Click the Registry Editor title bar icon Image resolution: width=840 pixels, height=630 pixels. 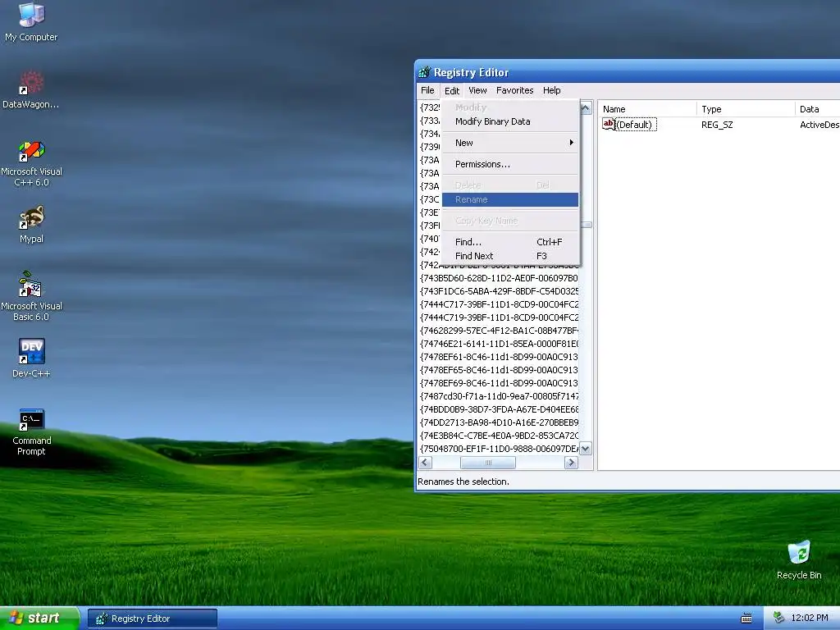(x=424, y=72)
